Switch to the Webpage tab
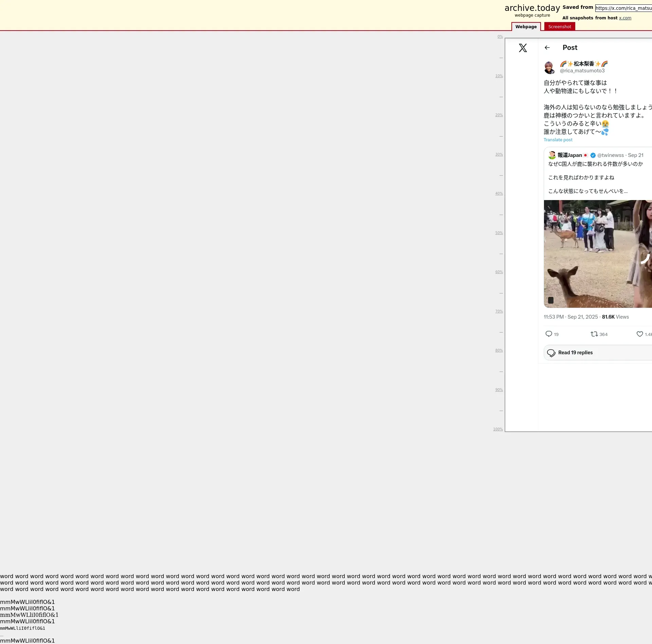The image size is (652, 644). click(526, 27)
